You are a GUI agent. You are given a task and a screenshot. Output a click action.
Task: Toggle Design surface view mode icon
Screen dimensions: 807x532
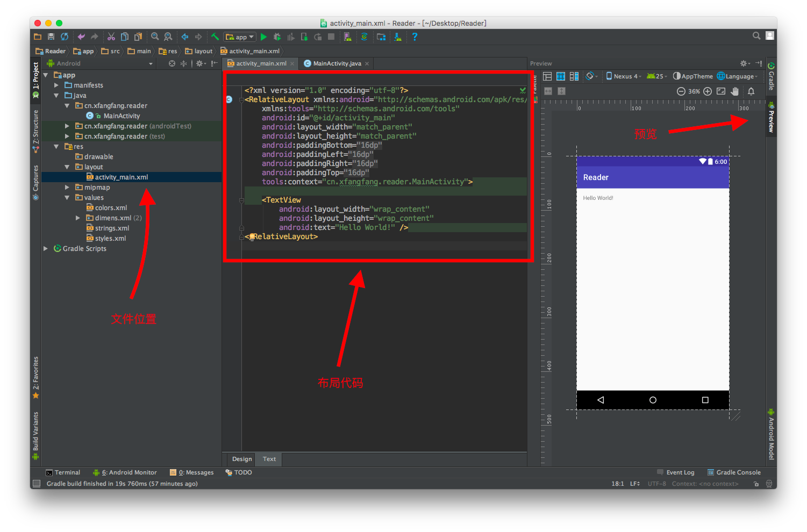click(547, 76)
